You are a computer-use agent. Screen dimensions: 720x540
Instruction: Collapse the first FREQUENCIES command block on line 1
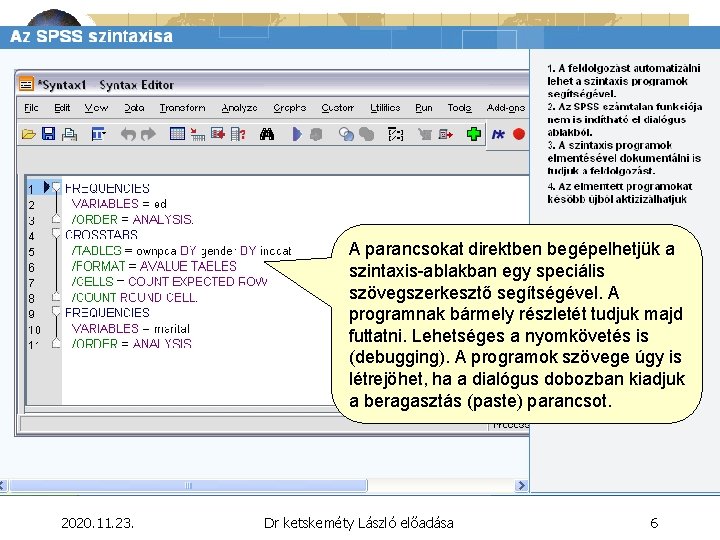click(56, 187)
